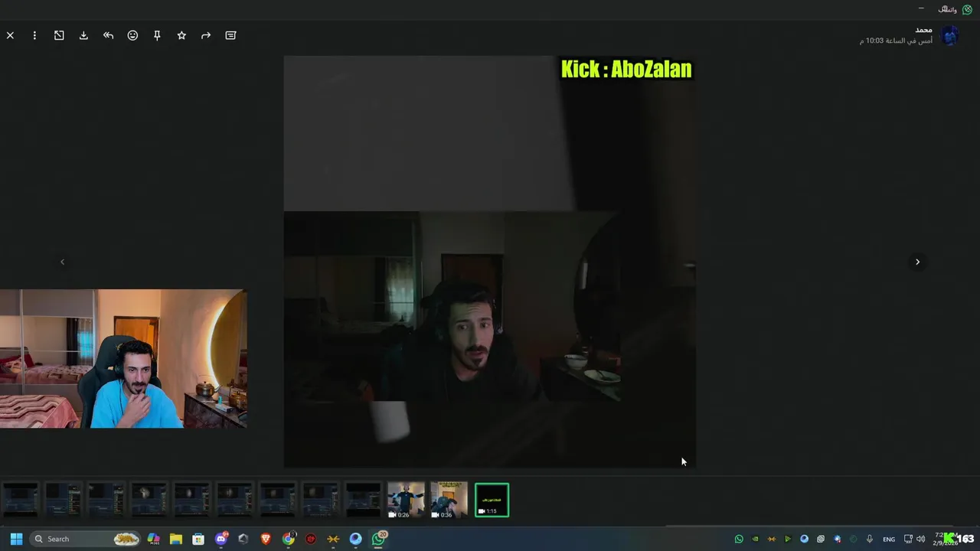
Task: React with the emoji smiley icon
Action: click(132, 35)
